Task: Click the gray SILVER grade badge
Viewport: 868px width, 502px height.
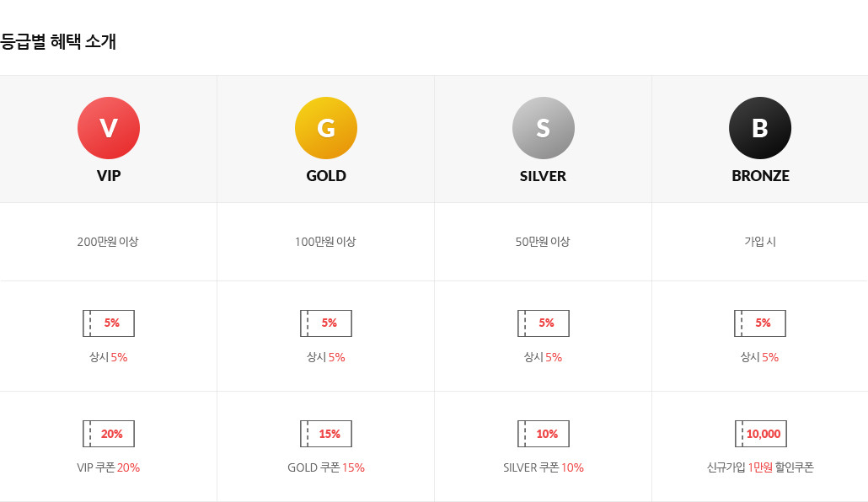Action: pyautogui.click(x=543, y=128)
